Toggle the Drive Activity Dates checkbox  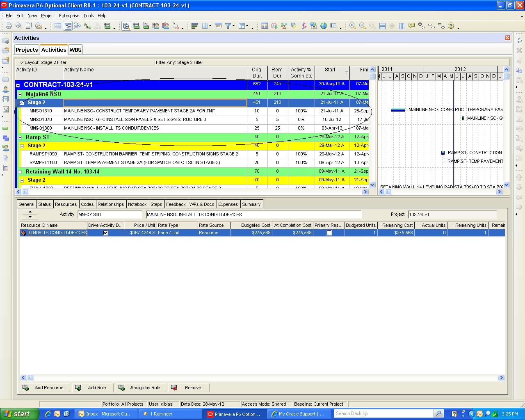click(x=105, y=233)
